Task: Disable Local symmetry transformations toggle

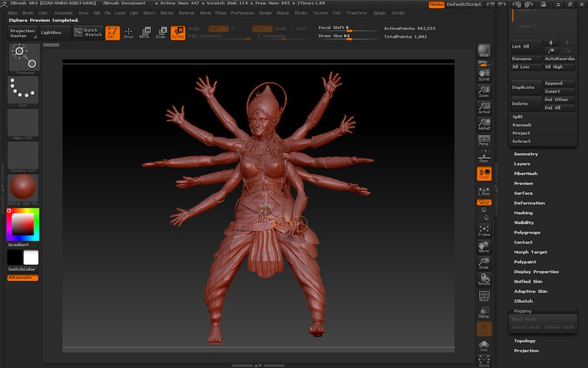Action: point(484,174)
